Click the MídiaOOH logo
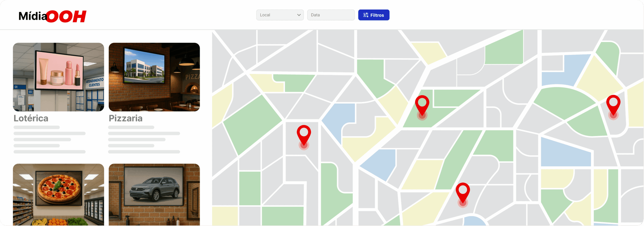This screenshot has width=644, height=226. pyautogui.click(x=52, y=16)
